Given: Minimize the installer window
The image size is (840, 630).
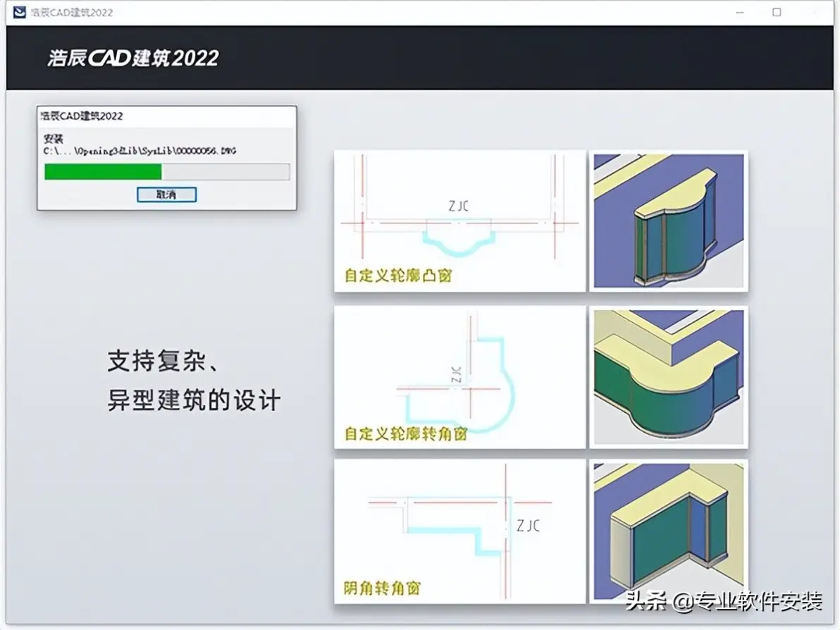Looking at the screenshot, I should [x=740, y=12].
